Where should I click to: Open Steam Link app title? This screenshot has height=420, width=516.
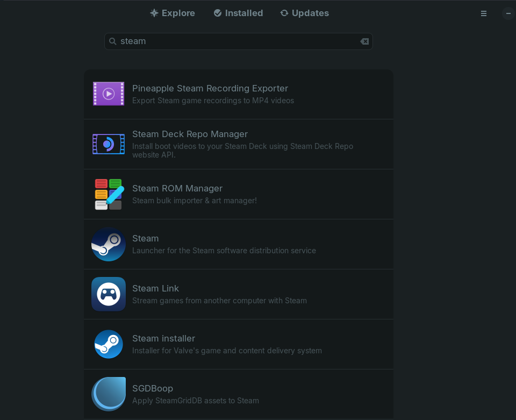155,288
